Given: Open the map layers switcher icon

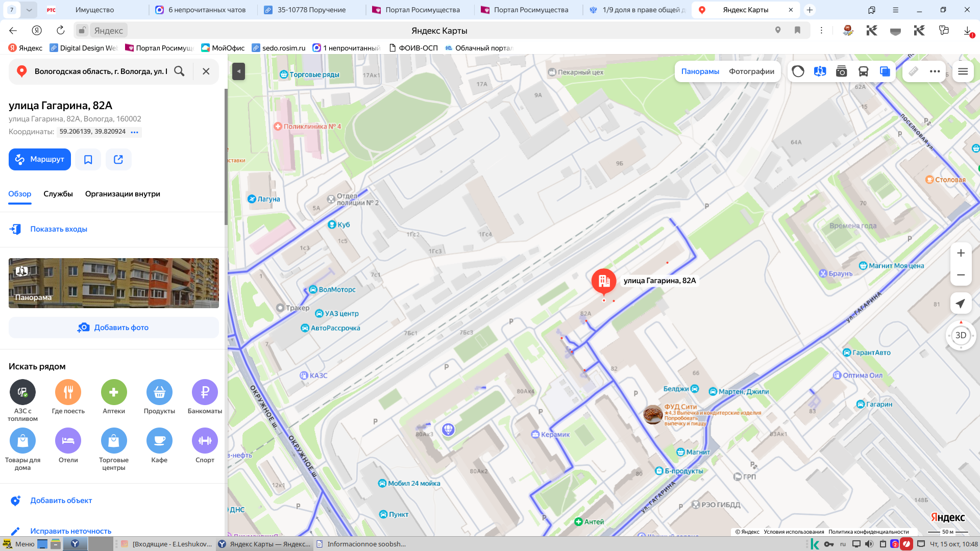Looking at the screenshot, I should (885, 71).
